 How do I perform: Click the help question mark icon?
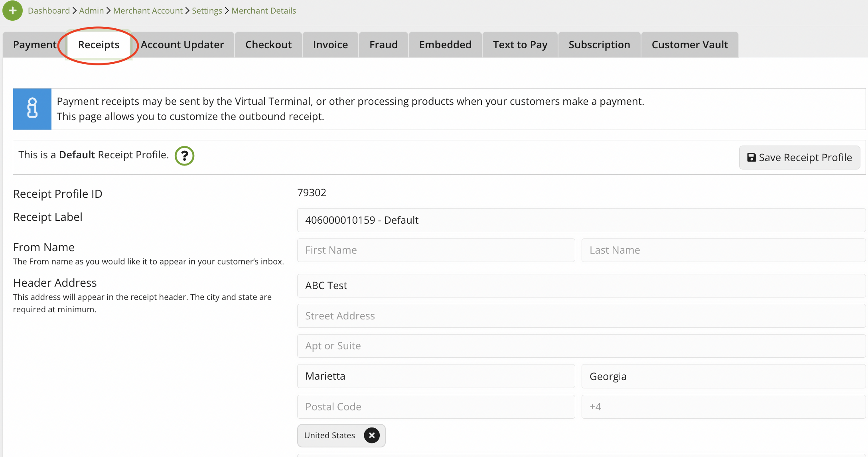[x=184, y=156]
